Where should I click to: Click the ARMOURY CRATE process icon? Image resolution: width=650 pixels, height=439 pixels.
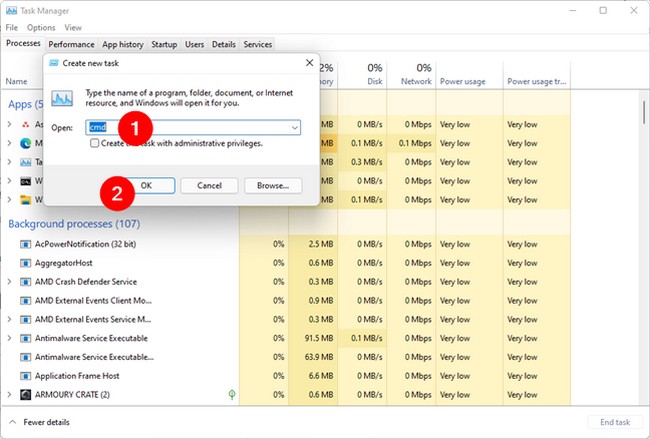pos(26,395)
